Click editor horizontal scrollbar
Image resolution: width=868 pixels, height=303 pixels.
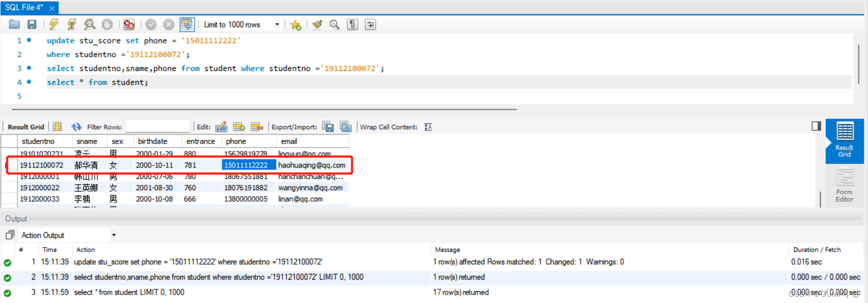pos(263,109)
